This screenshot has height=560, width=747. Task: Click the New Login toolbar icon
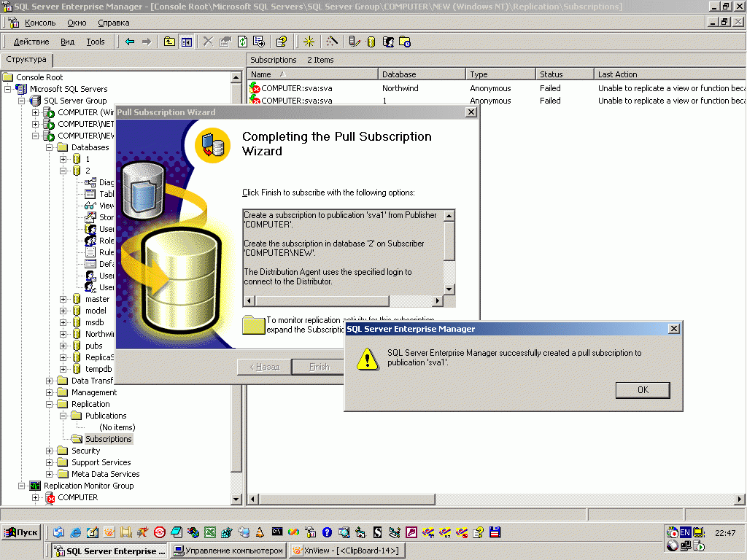pos(388,42)
